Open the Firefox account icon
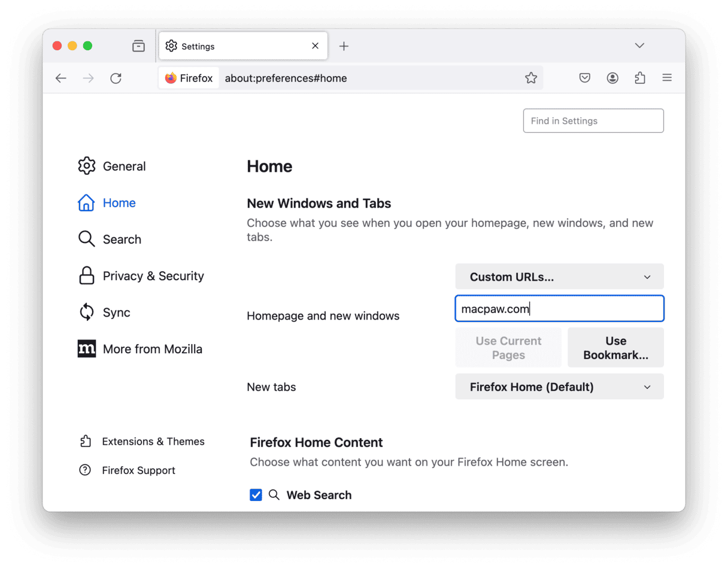Image resolution: width=728 pixels, height=568 pixels. 612,78
